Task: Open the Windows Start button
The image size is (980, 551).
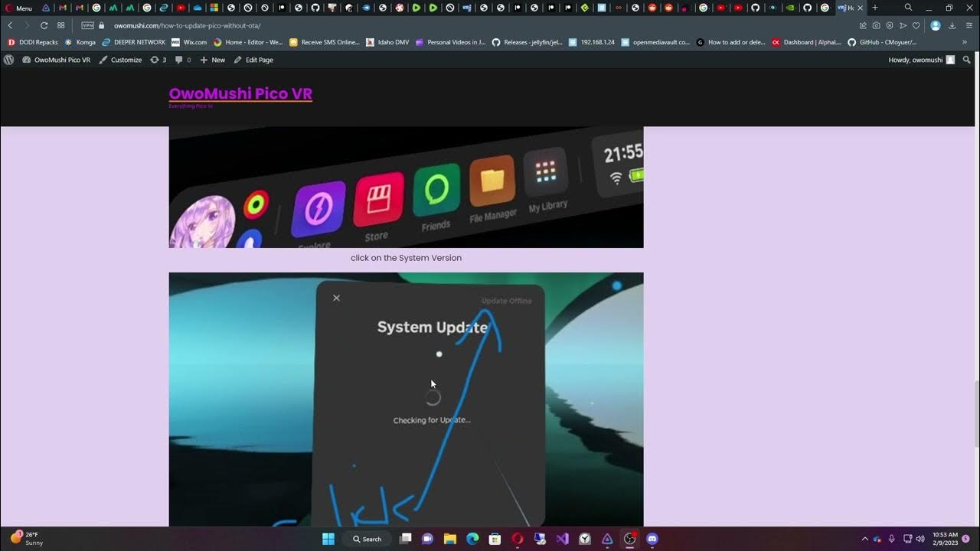Action: click(x=328, y=539)
